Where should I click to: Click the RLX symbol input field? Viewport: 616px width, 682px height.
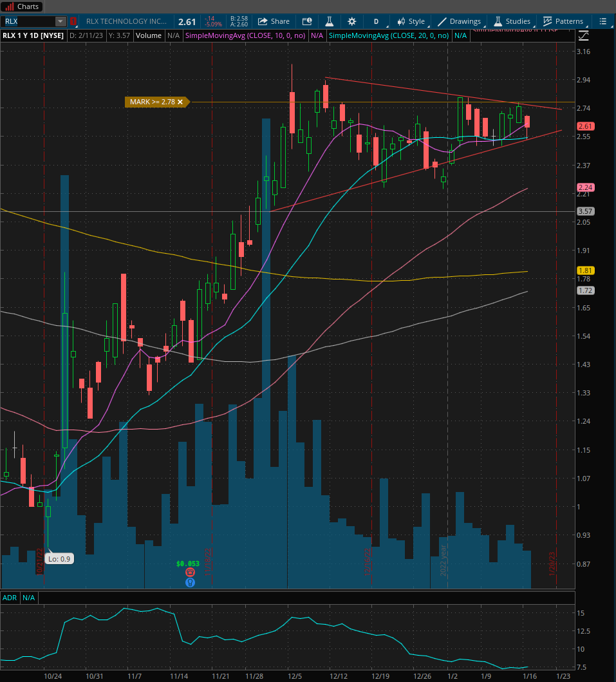[x=28, y=21]
